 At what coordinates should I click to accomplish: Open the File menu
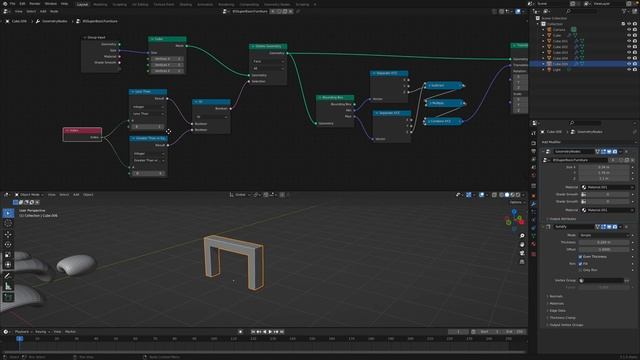(12, 4)
